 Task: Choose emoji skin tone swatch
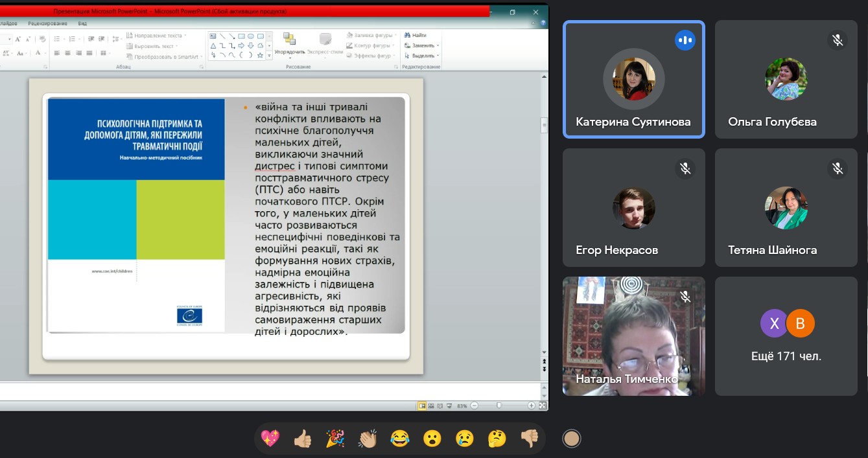571,439
